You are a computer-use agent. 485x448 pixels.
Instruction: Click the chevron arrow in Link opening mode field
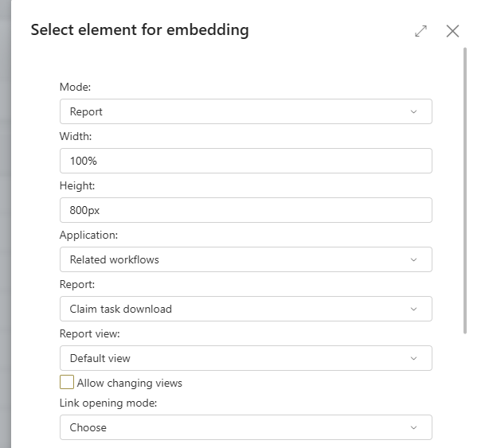tap(413, 427)
